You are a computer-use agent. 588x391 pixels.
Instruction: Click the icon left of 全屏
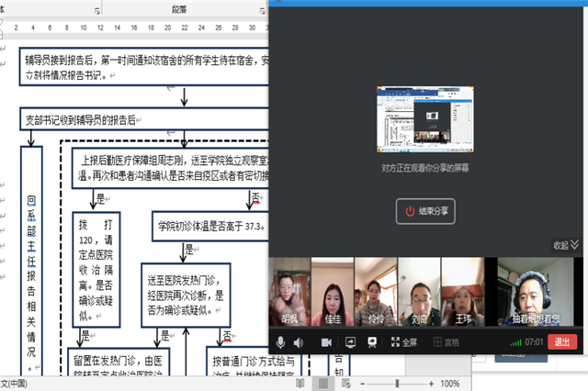[x=372, y=342]
